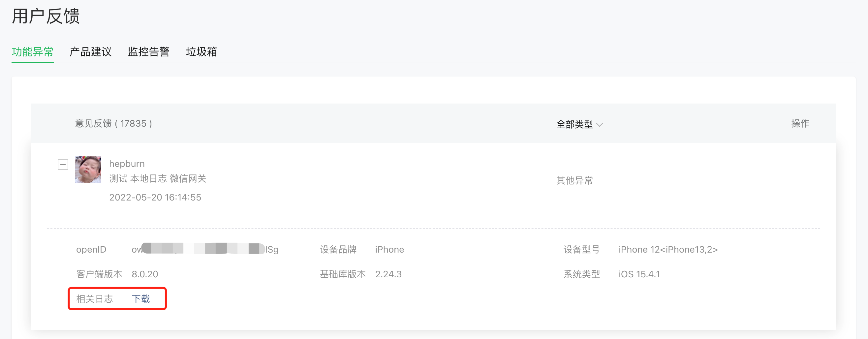868x339 pixels.
Task: Click the username hepburn
Action: (127, 164)
